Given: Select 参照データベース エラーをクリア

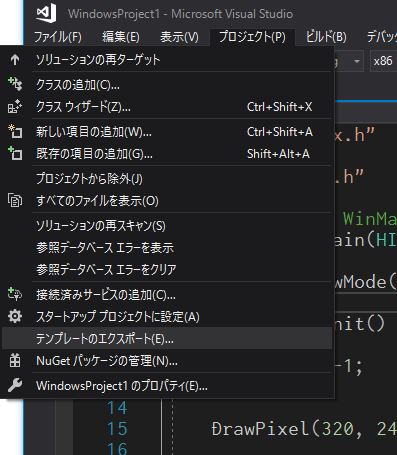Looking at the screenshot, I should (x=167, y=269).
